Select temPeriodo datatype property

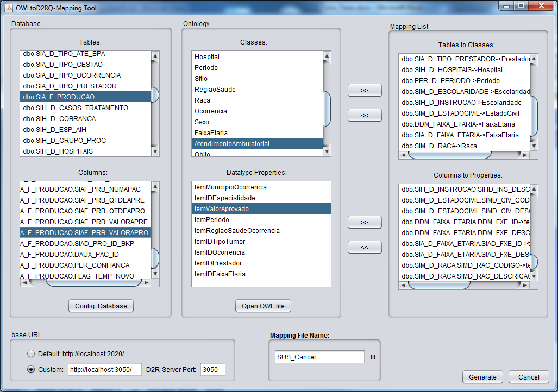pos(212,220)
